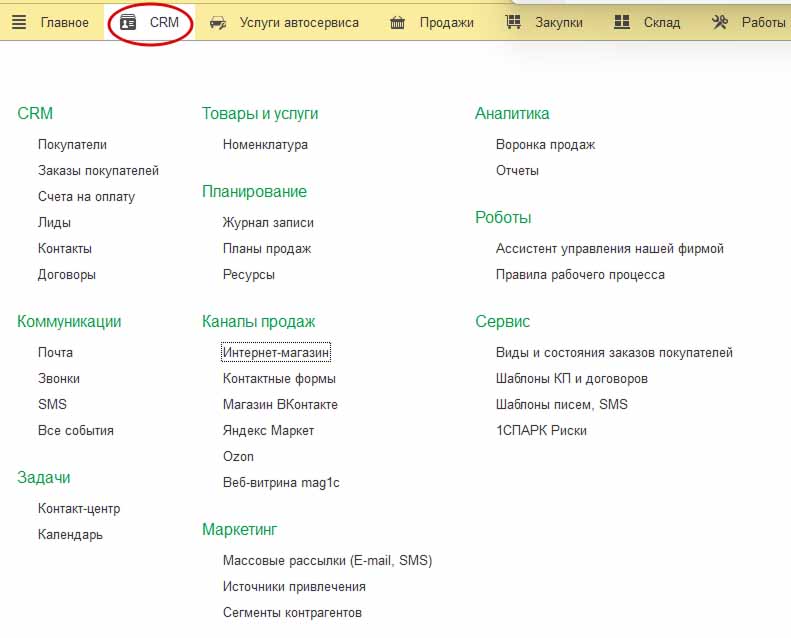Click the shopping cart icon for Закупки
Viewport: 791px width, 638px height.
tap(513, 22)
